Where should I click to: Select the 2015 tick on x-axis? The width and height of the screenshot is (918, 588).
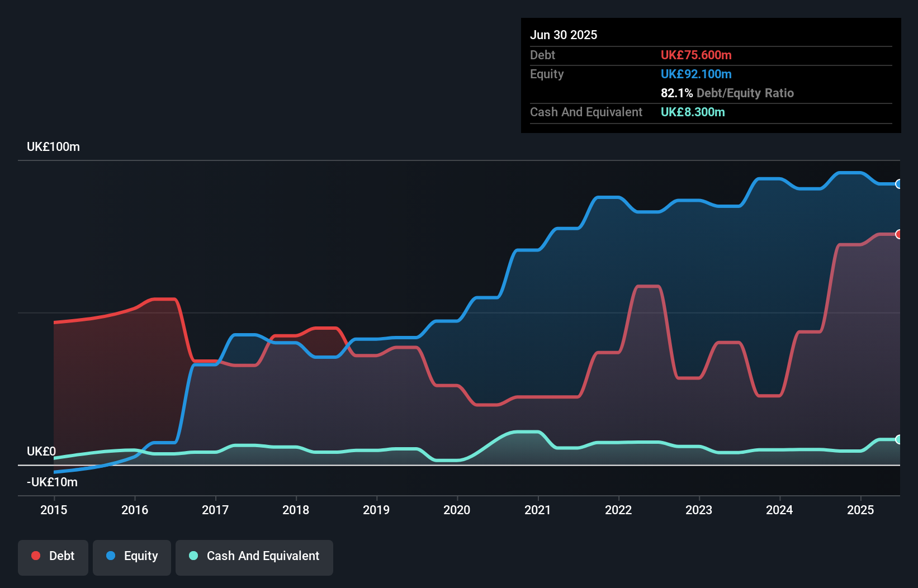[54, 510]
